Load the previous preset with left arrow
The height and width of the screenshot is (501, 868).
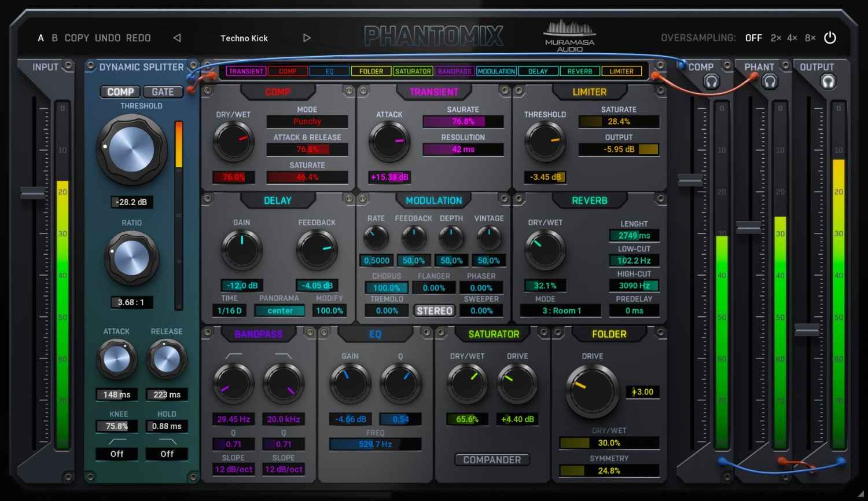pyautogui.click(x=177, y=38)
